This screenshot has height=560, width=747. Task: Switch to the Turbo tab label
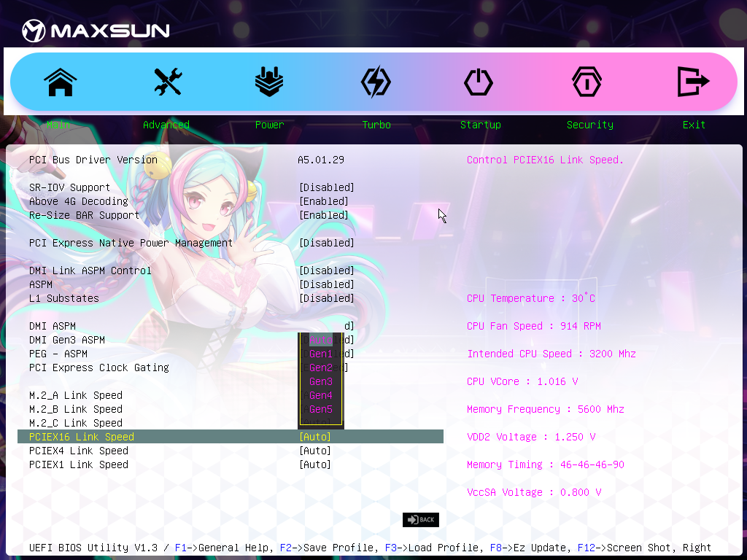pos(376,125)
